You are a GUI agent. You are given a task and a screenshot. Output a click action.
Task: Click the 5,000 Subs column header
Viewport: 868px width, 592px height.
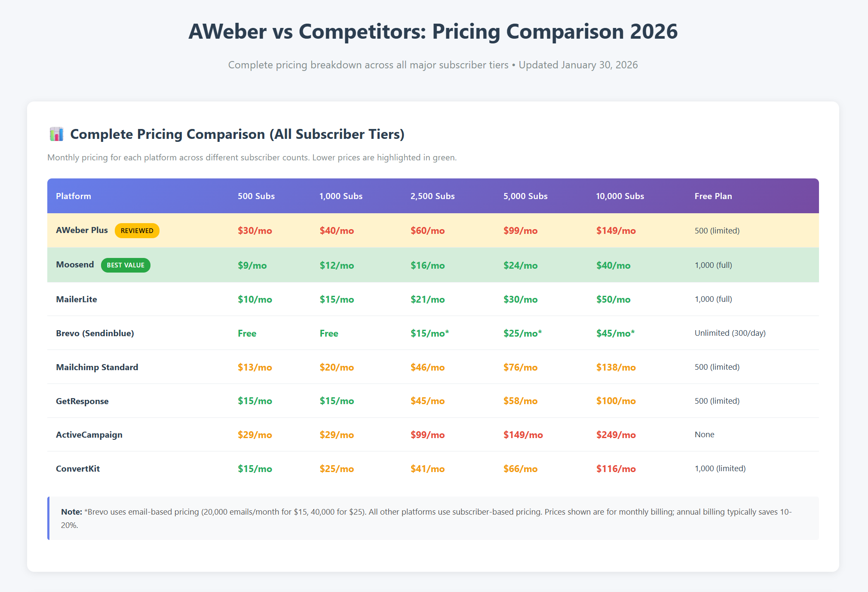(525, 196)
